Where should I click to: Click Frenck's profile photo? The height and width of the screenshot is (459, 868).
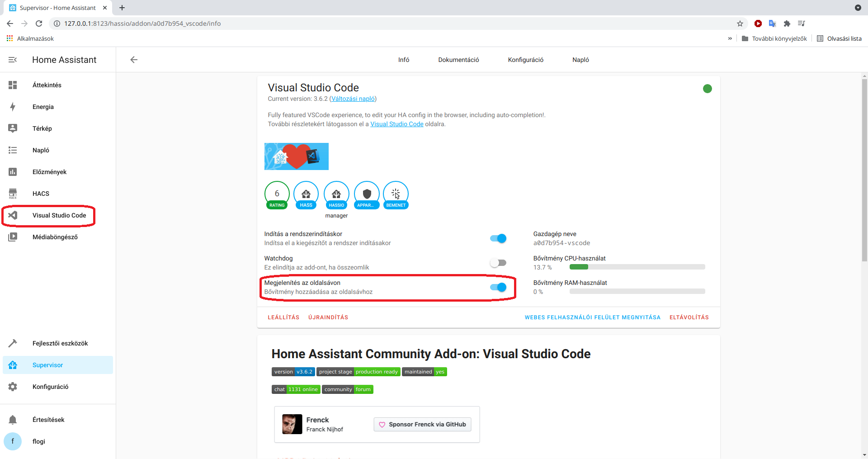pyautogui.click(x=292, y=424)
